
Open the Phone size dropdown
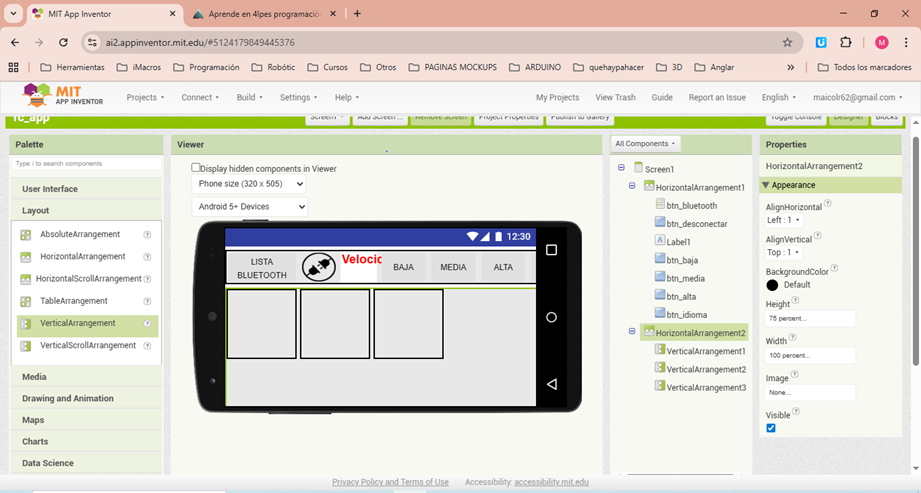coord(249,184)
